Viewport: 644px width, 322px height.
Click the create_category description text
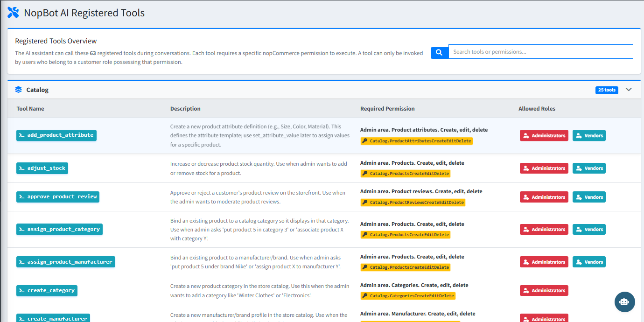coord(259,290)
